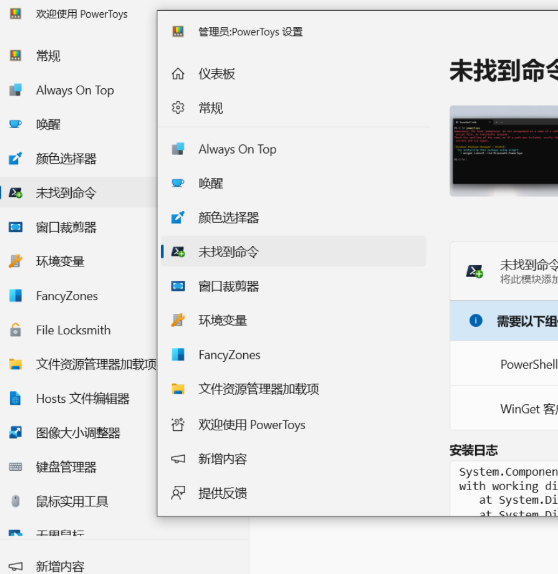Click 环境变量 wrench icon in front window

pos(178,320)
